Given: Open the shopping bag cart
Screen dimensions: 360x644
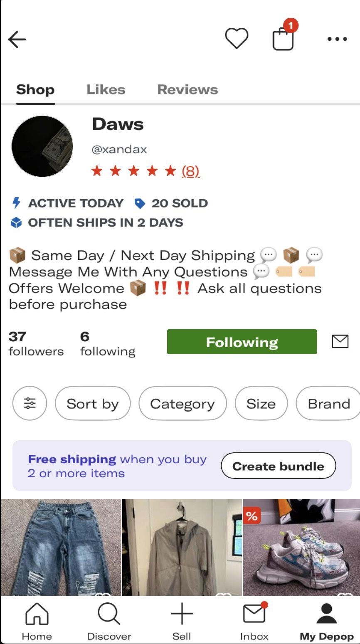Looking at the screenshot, I should pos(284,39).
